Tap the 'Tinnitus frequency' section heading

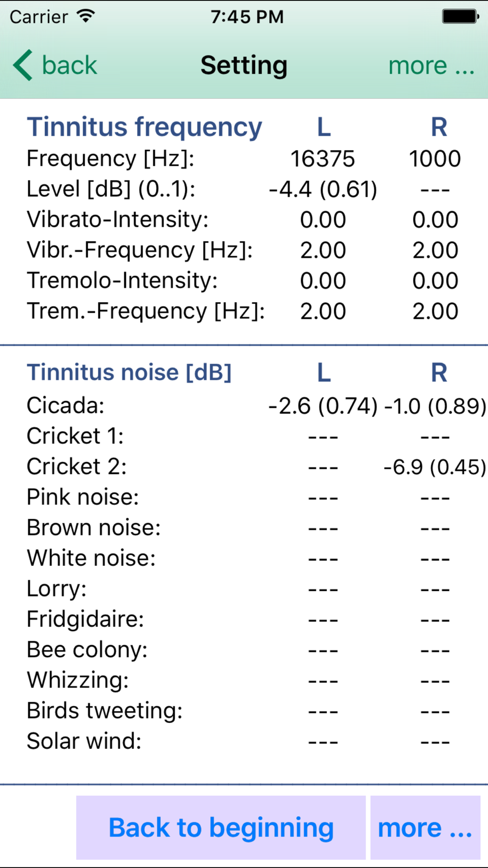click(x=144, y=128)
